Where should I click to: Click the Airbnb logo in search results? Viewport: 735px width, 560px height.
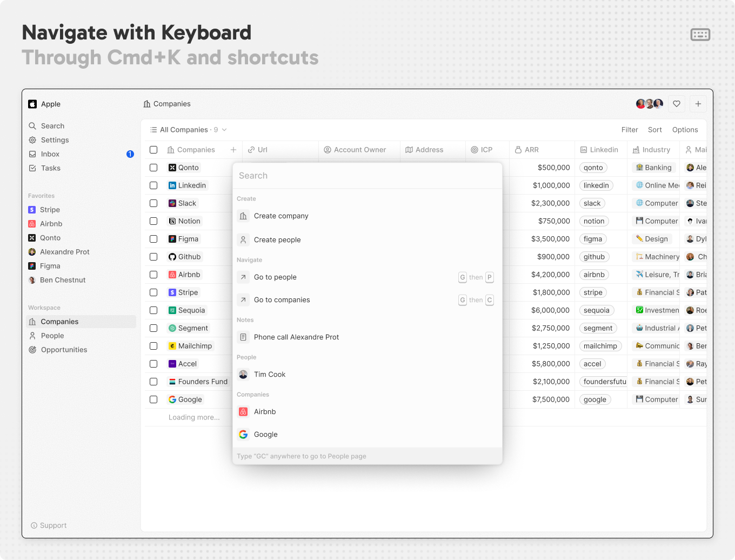[243, 412]
